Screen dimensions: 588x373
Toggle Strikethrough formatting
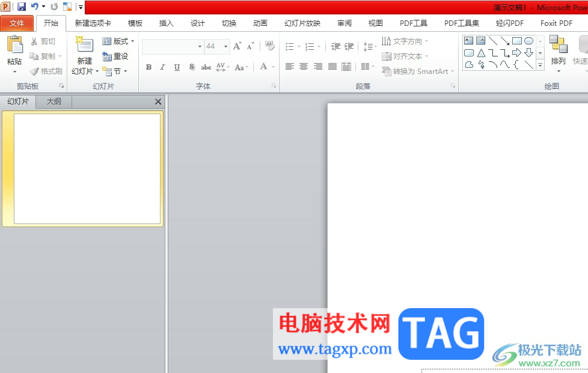(206, 67)
